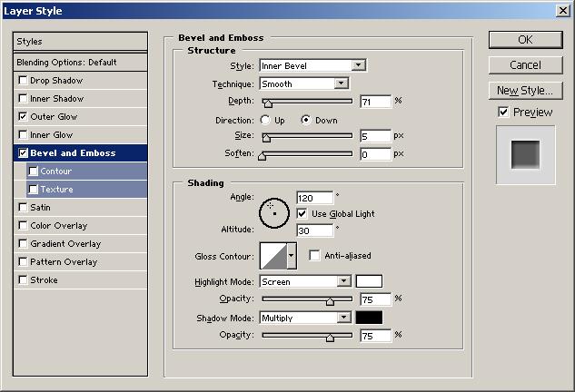The width and height of the screenshot is (575, 392).
Task: Click the Soften slider handle
Action: (262, 156)
